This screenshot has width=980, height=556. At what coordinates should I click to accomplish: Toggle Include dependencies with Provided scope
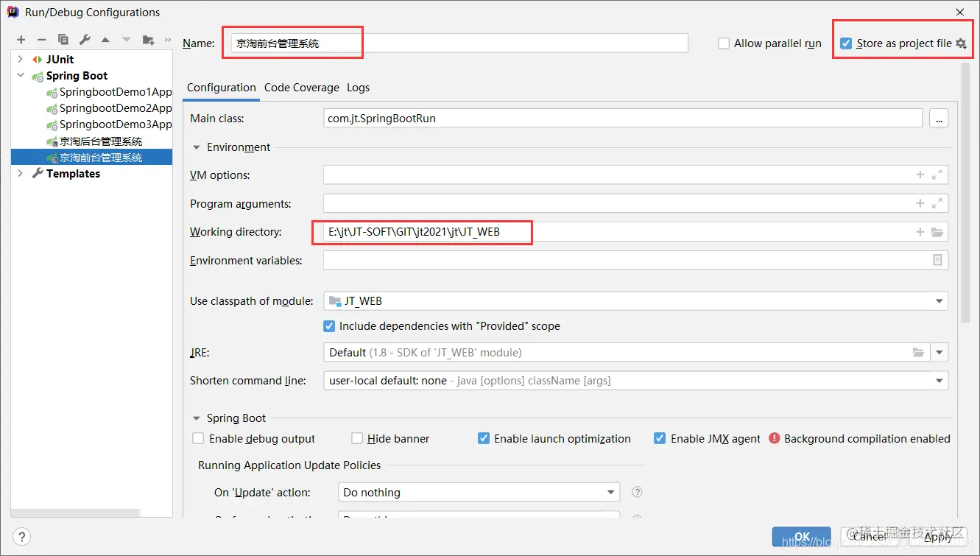(x=329, y=325)
